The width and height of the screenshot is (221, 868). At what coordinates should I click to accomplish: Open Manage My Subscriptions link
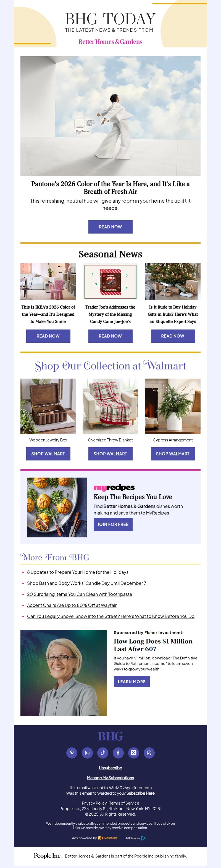[x=110, y=778]
